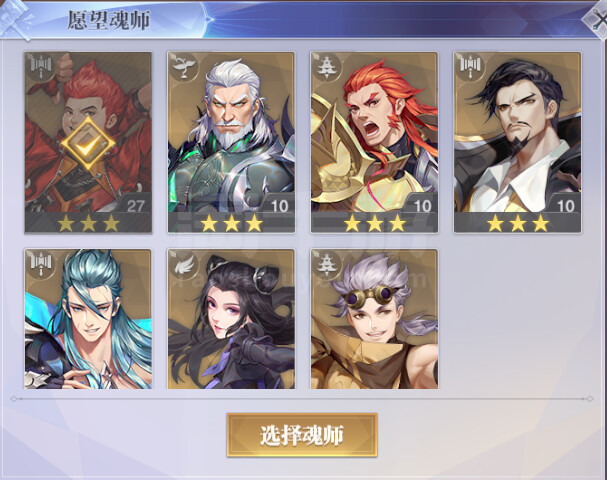The height and width of the screenshot is (480, 607).
Task: Click three-star rating under white-bearded hero
Action: click(231, 223)
